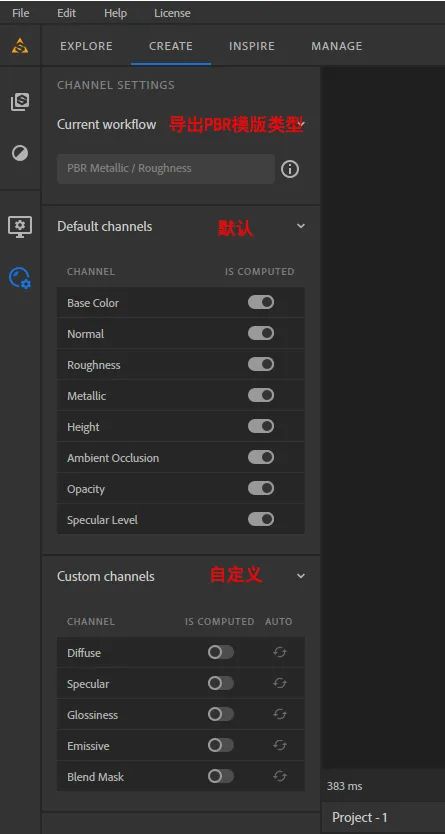Click the Specular auto refresh icon
This screenshot has width=445, height=834.
(280, 683)
